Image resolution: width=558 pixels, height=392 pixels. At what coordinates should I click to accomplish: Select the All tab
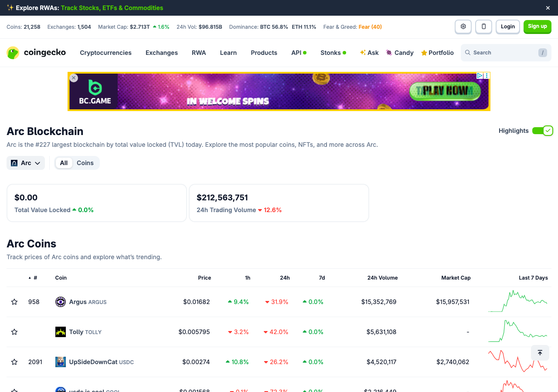(64, 163)
